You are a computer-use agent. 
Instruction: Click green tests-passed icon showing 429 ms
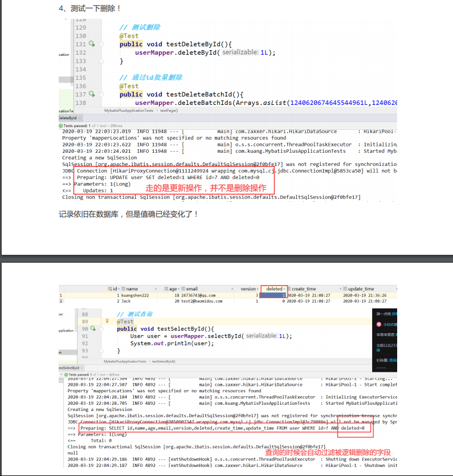pyautogui.click(x=66, y=375)
